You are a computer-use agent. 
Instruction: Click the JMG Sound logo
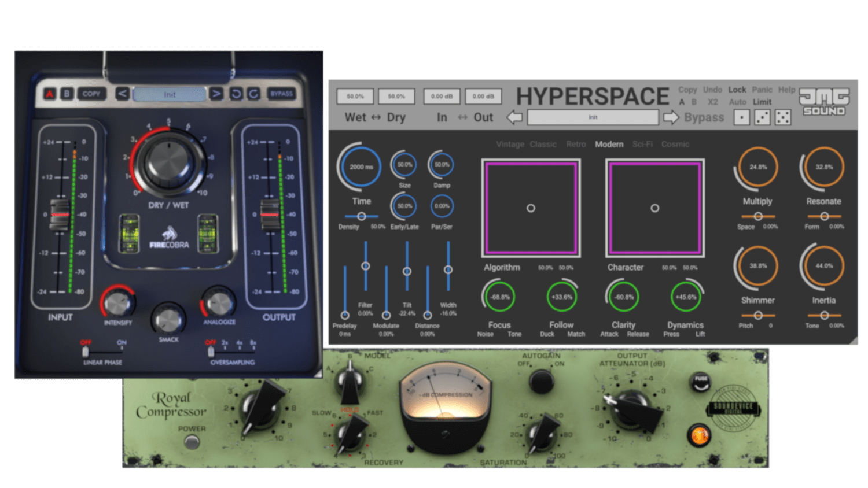[x=824, y=102]
